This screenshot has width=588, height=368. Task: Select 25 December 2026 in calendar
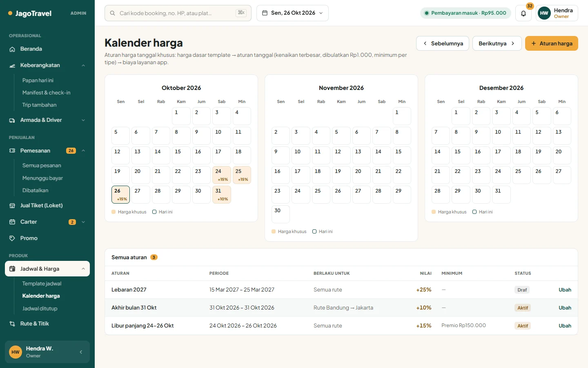pyautogui.click(x=521, y=175)
